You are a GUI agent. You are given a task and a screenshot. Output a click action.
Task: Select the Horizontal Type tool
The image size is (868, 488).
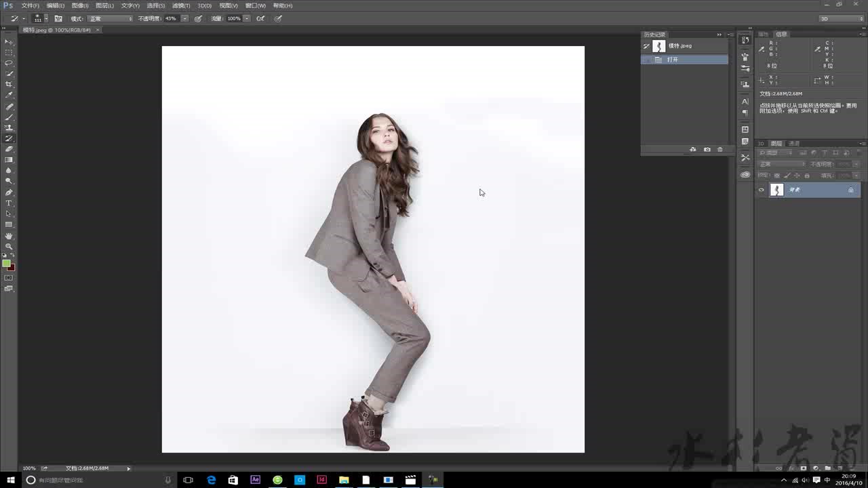click(x=9, y=203)
